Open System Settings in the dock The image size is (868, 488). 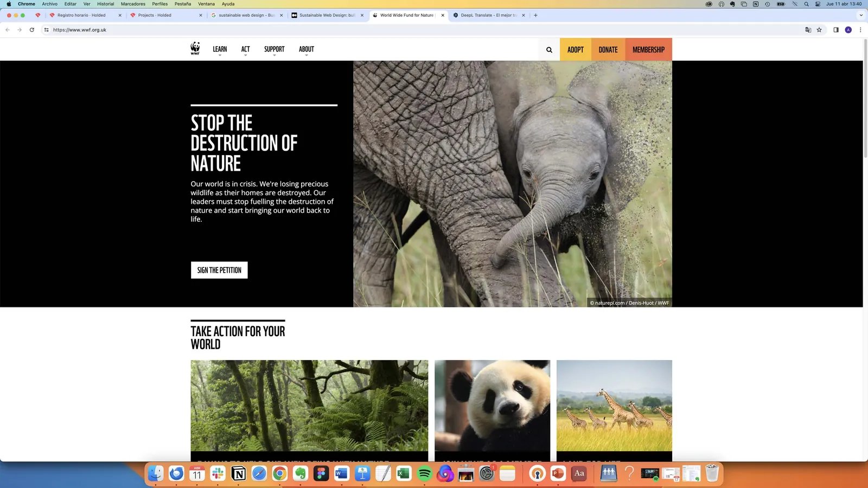tap(487, 473)
